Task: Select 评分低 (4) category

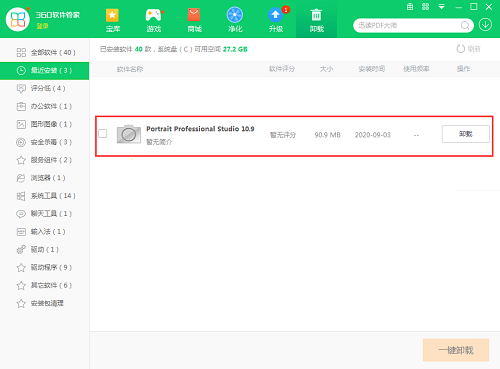Action: click(x=45, y=88)
